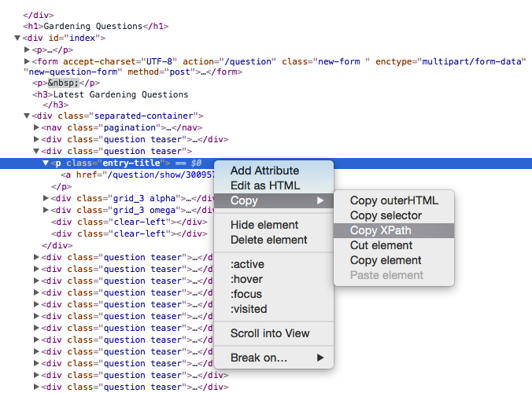Expand the nav class="pagination" node

pos(37,127)
